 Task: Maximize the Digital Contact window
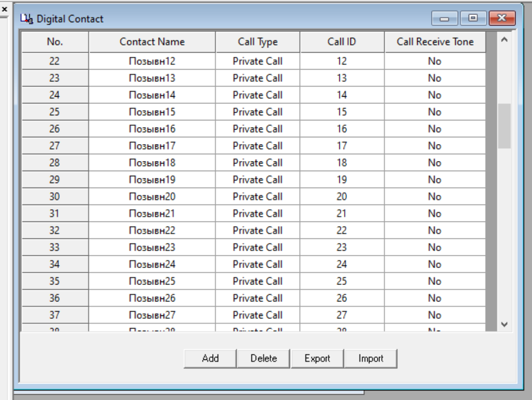(473, 18)
